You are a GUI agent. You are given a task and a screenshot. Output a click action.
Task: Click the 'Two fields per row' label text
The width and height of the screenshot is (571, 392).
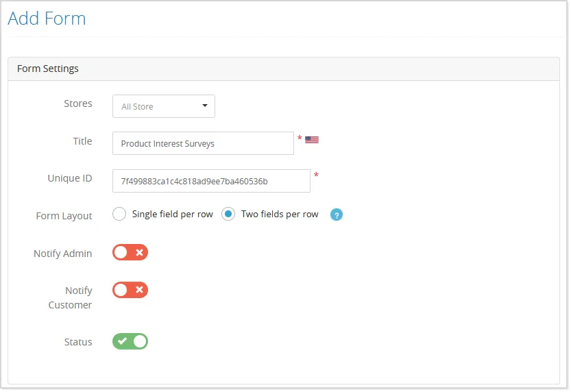click(280, 214)
